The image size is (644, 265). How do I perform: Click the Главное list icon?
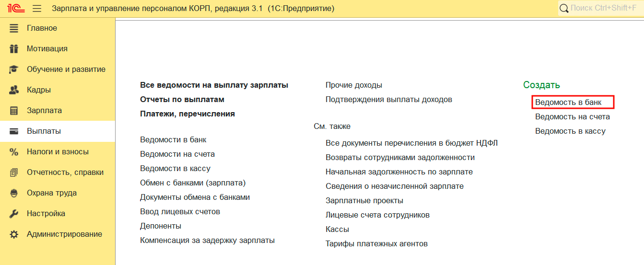pyautogui.click(x=14, y=28)
